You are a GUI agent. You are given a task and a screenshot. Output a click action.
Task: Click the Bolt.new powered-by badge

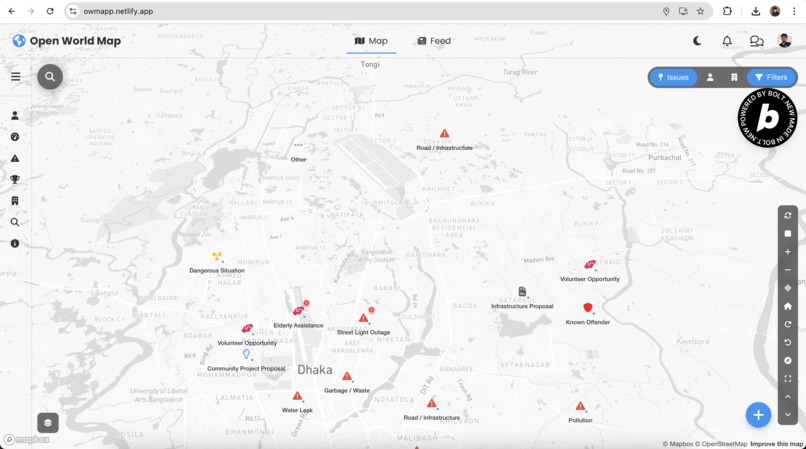coord(767,118)
